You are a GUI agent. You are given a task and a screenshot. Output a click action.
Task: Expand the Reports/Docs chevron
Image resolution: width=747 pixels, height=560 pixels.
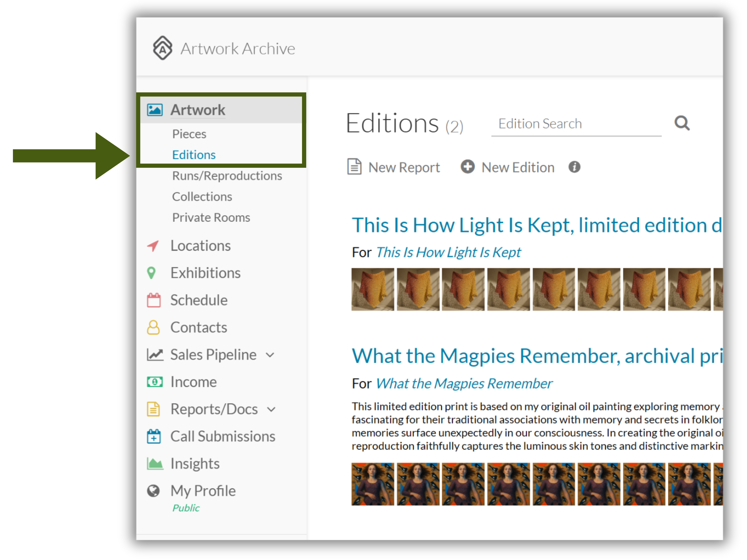pos(271,409)
